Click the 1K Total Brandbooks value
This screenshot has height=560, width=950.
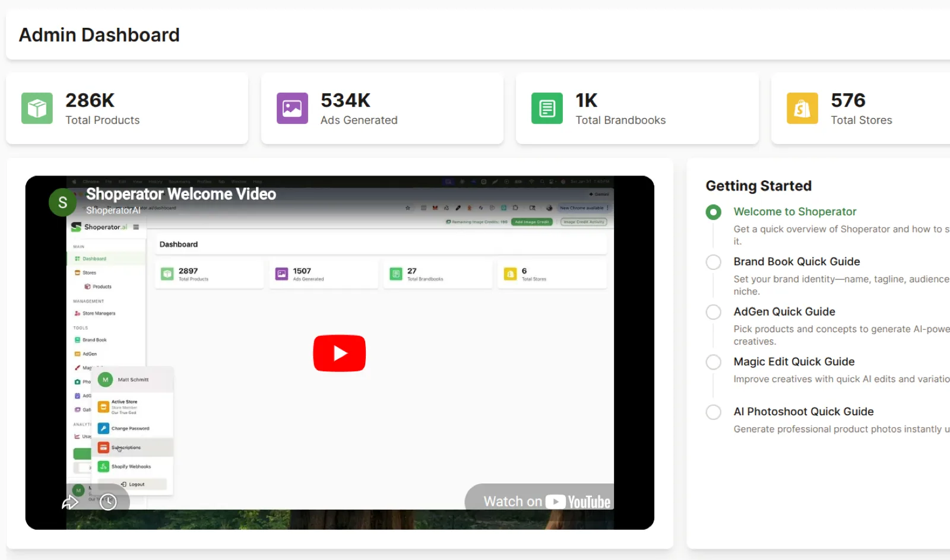(x=587, y=100)
